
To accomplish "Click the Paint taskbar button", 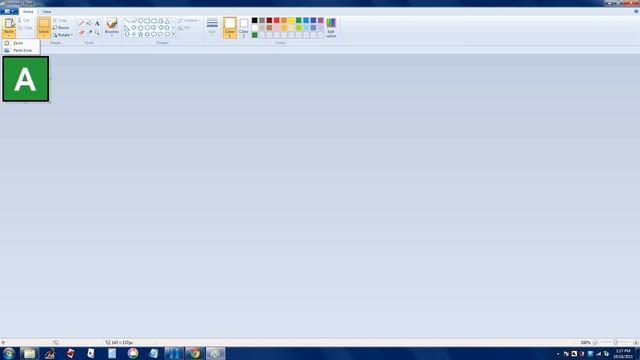I will point(215,353).
